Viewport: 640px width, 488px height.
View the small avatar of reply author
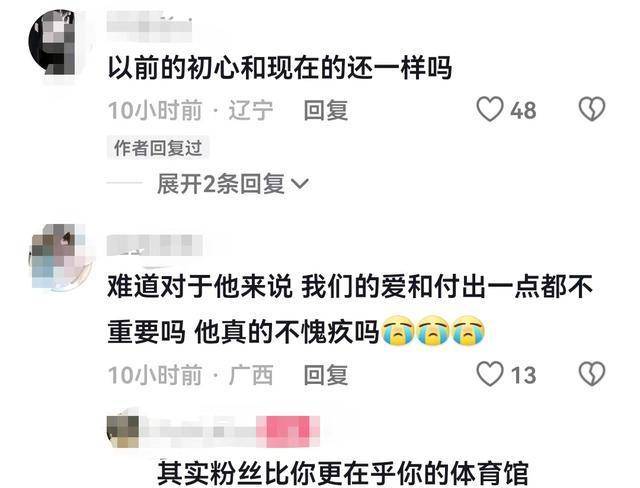pyautogui.click(x=123, y=431)
